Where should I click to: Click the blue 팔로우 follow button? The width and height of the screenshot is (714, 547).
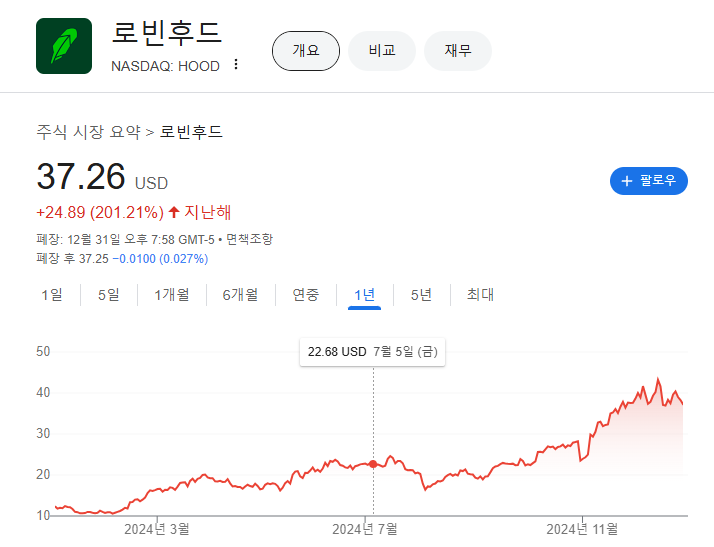point(648,181)
